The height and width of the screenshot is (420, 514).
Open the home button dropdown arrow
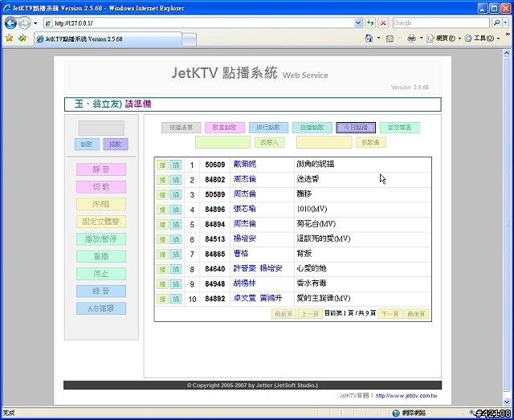click(378, 39)
